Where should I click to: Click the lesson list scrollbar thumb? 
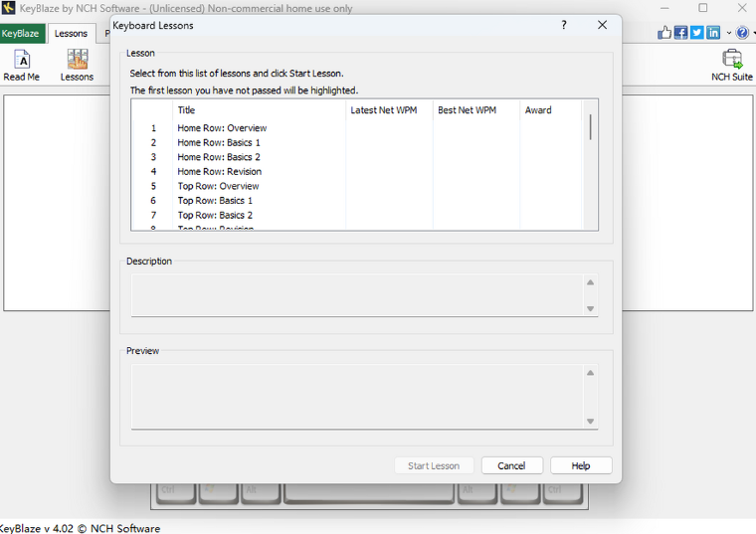pos(590,127)
